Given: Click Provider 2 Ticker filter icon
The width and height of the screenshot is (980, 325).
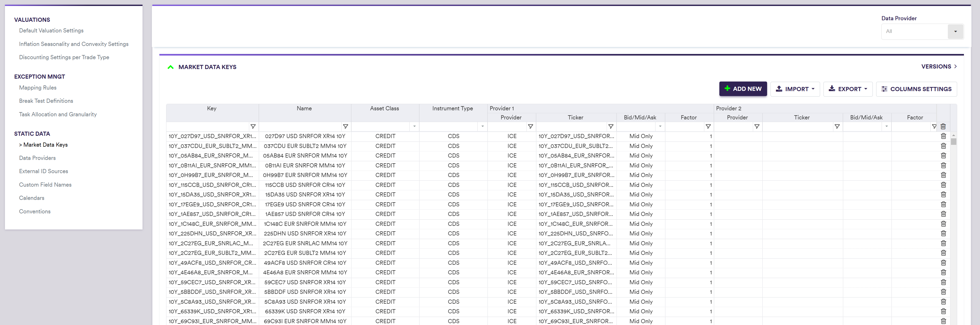Looking at the screenshot, I should [837, 126].
